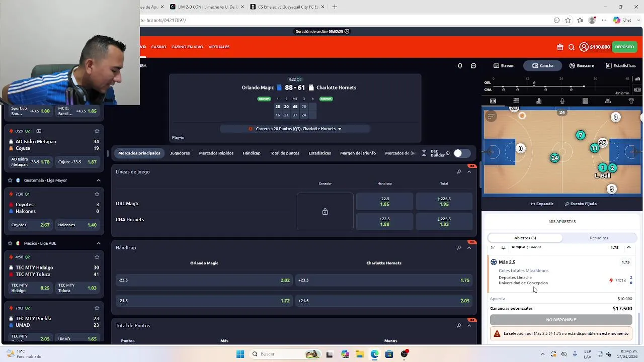Open the Margen del triunfo tab
The width and height of the screenshot is (644, 362).
[x=358, y=153]
